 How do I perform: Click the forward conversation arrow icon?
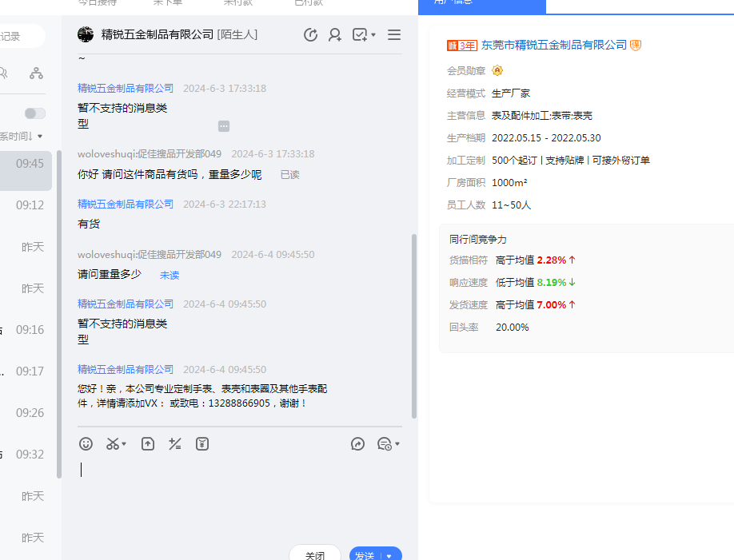[x=357, y=444]
